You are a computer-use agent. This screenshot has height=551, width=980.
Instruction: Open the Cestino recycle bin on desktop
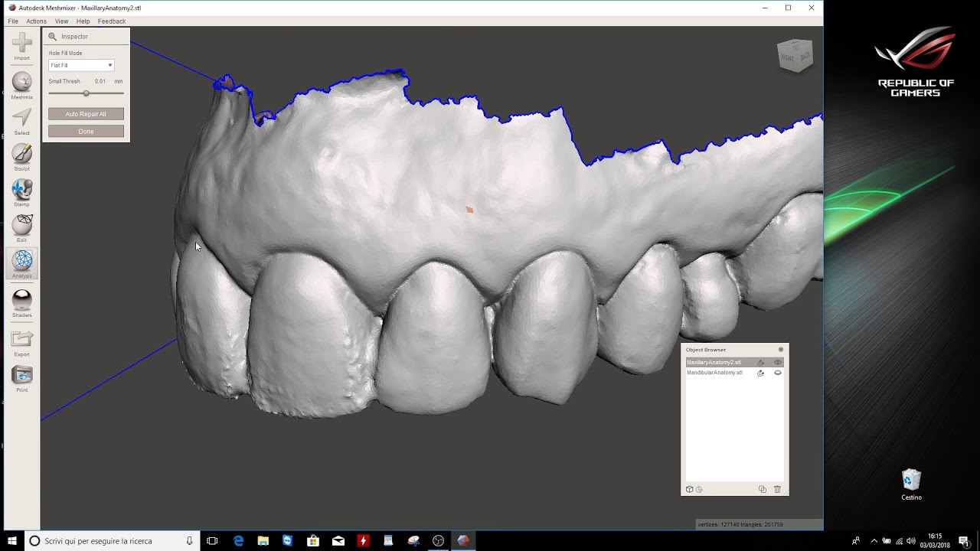tap(911, 485)
